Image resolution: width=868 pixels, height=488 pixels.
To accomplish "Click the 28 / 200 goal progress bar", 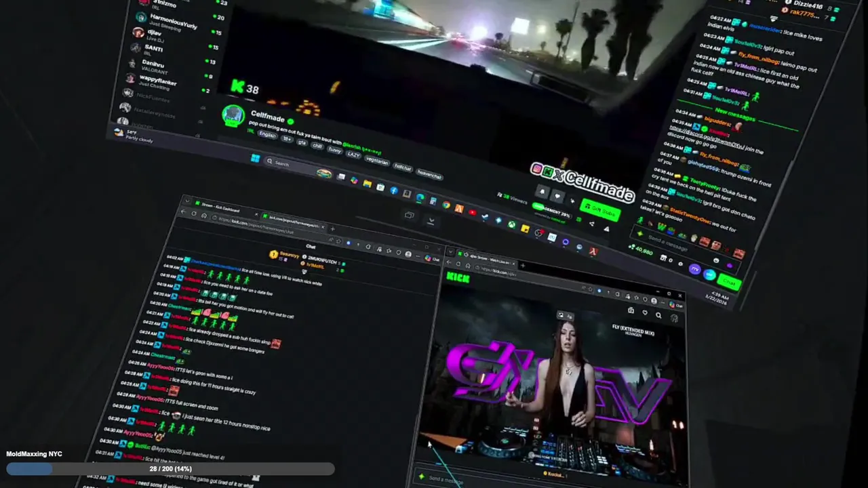I will 170,469.
